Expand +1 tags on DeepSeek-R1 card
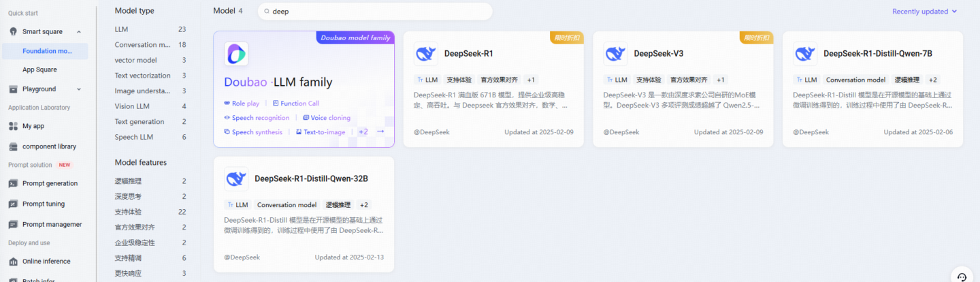The image size is (980, 282). pos(531,80)
